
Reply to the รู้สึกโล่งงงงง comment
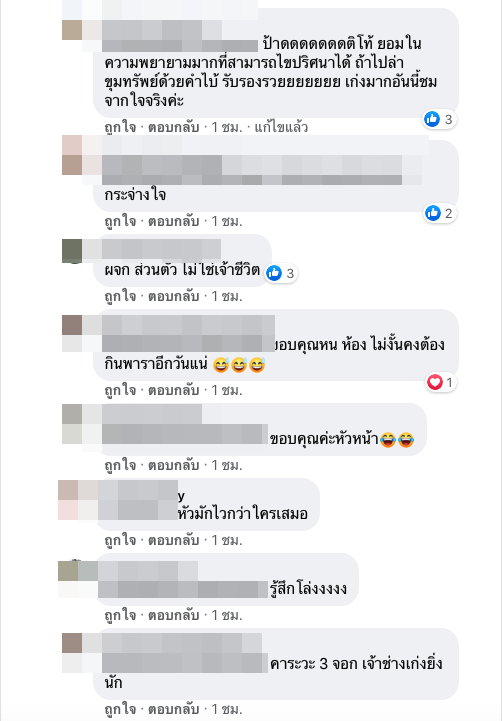click(173, 615)
